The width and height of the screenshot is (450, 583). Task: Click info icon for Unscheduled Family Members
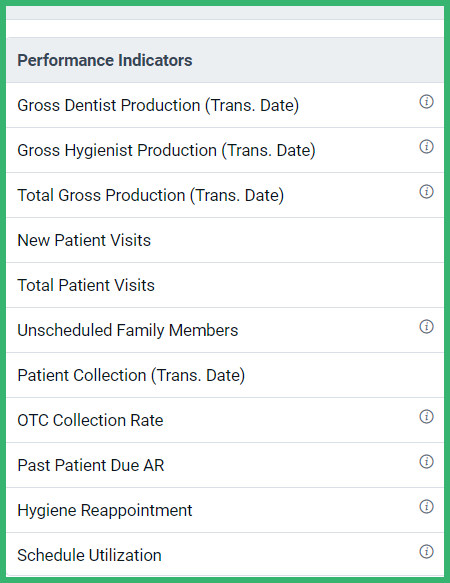[426, 326]
